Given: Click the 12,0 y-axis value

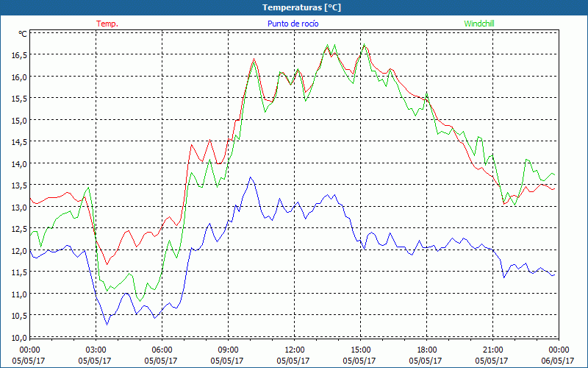Looking at the screenshot, I should point(19,251).
